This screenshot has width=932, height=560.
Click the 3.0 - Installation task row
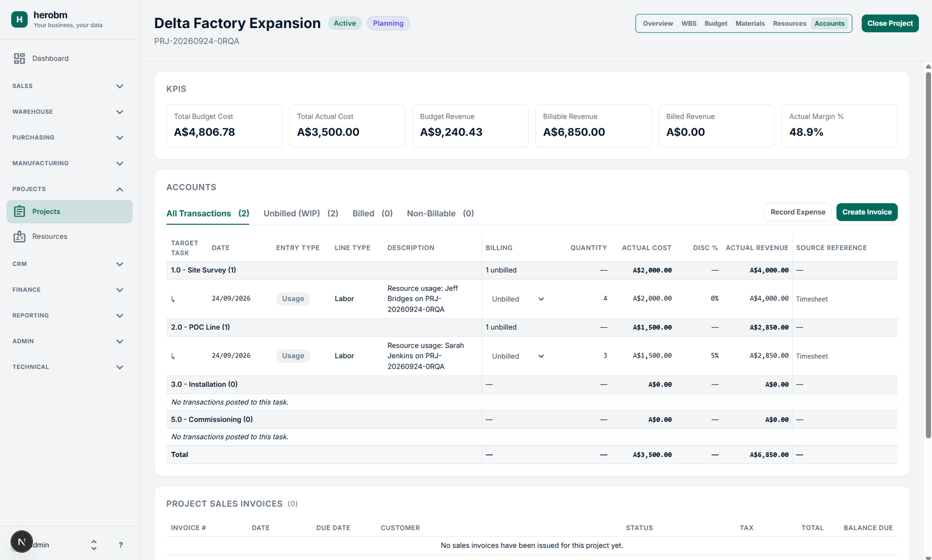coord(532,384)
